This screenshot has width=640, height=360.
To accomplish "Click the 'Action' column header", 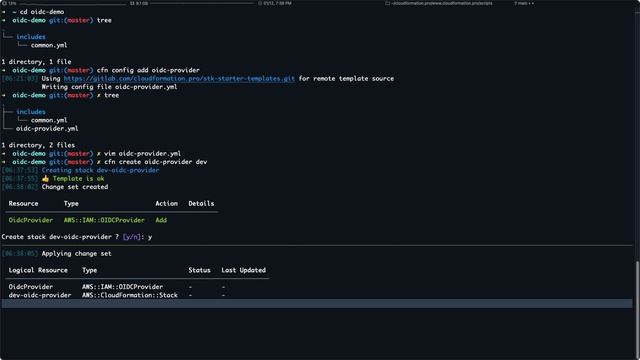I will pyautogui.click(x=166, y=203).
